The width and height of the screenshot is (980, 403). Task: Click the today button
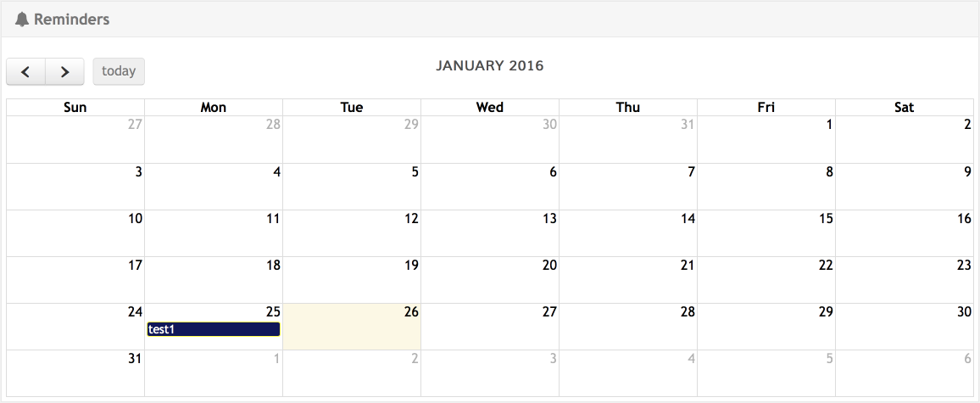[119, 71]
